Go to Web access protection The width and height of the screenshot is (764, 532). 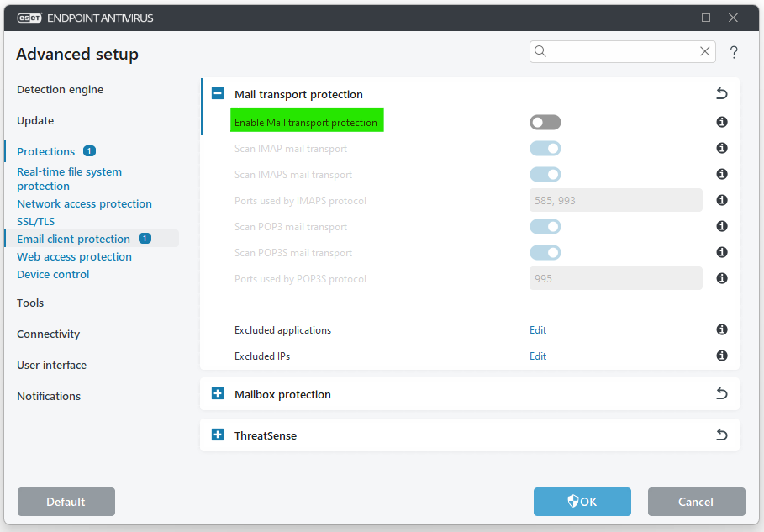click(x=74, y=256)
